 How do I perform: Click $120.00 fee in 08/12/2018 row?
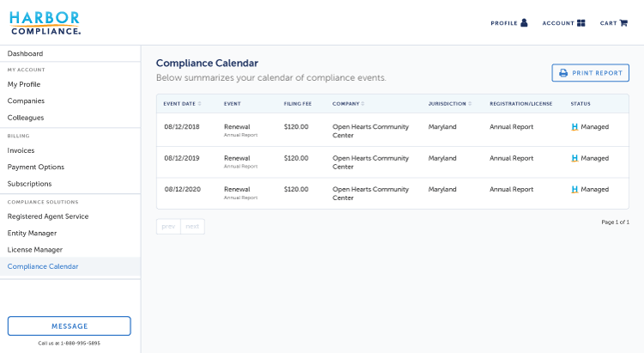(x=296, y=126)
